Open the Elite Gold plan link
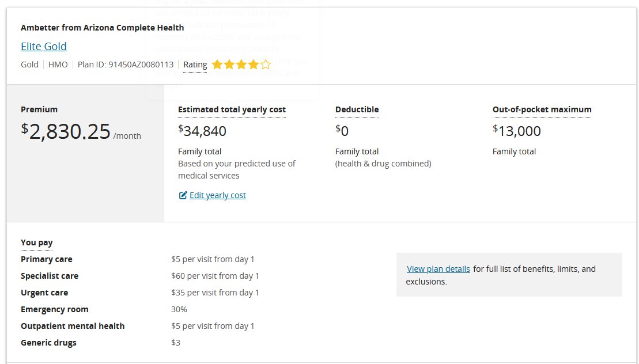 [x=44, y=46]
